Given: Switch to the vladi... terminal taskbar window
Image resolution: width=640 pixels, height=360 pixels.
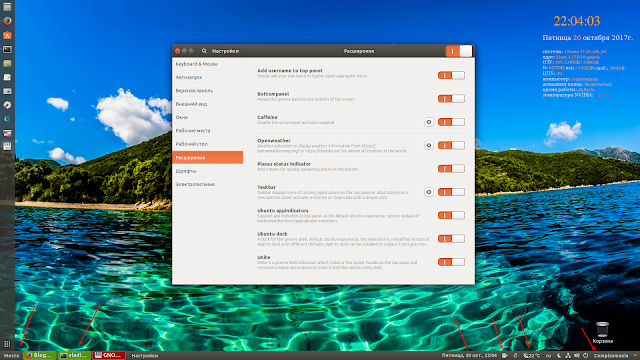Looking at the screenshot, I should tap(74, 356).
